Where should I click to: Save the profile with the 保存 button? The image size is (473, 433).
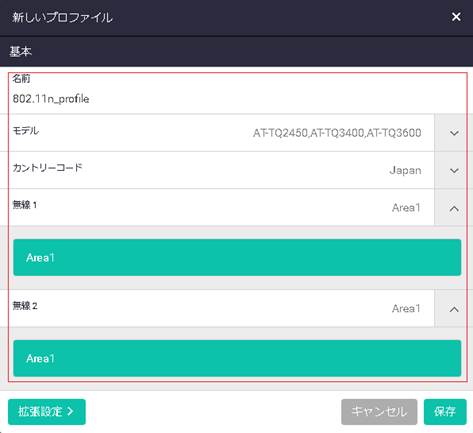pyautogui.click(x=445, y=412)
